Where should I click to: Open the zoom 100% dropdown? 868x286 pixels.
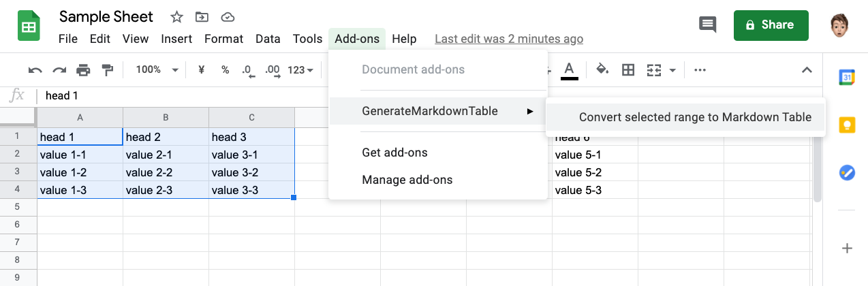tap(157, 69)
